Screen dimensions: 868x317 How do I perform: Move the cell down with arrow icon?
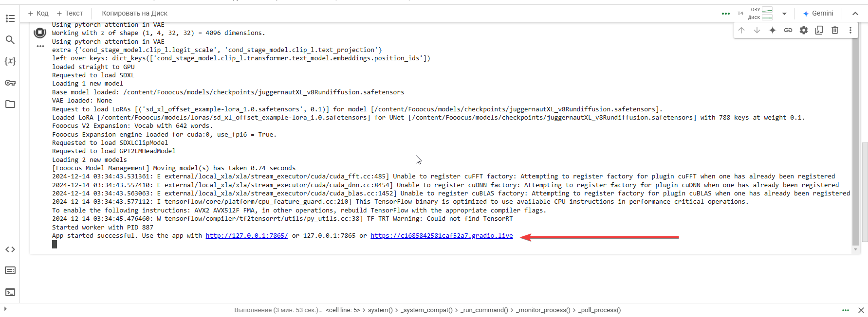pyautogui.click(x=757, y=30)
